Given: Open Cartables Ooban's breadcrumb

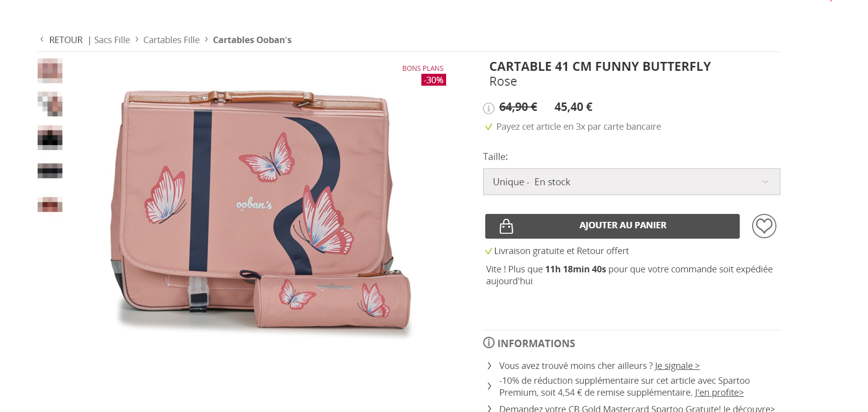Looking at the screenshot, I should [x=252, y=40].
